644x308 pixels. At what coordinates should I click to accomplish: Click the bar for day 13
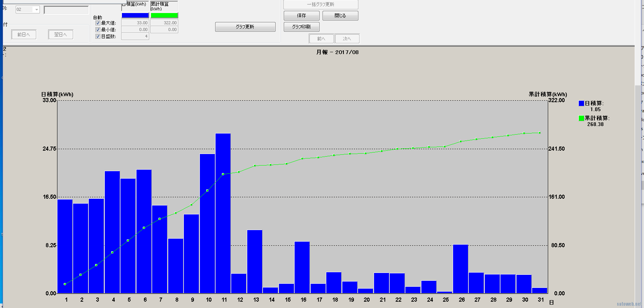tap(255, 261)
